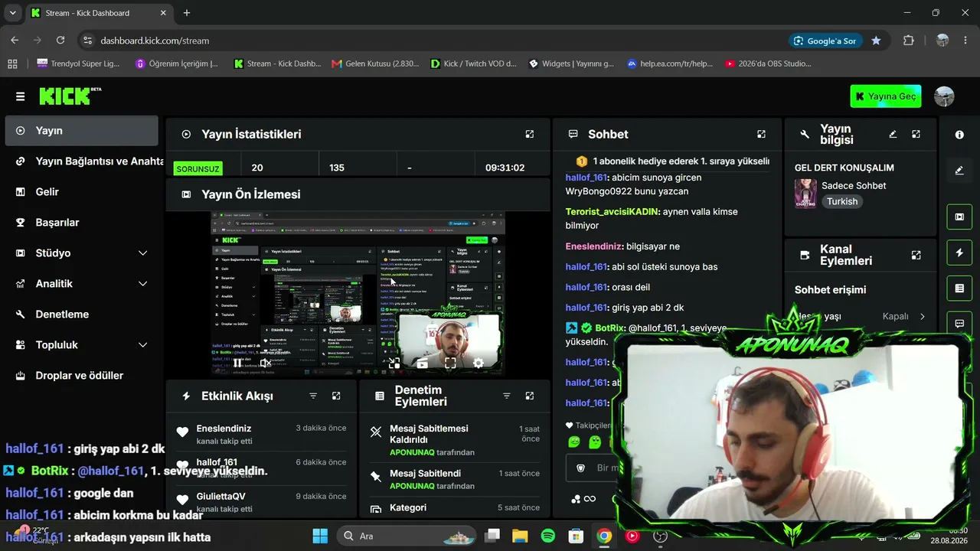980x551 pixels.
Task: Click the viewer count 20 stat
Action: (257, 168)
